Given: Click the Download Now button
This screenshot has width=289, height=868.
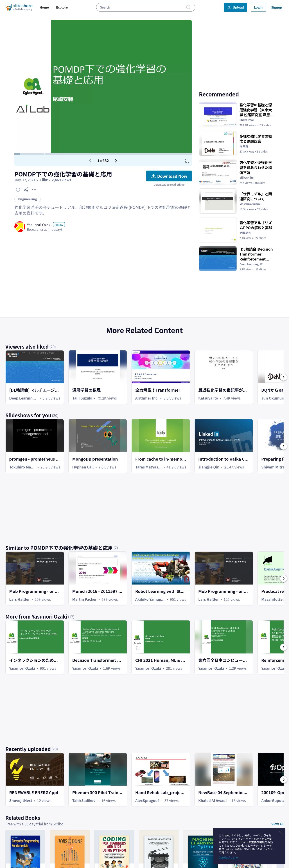Looking at the screenshot, I should [169, 176].
